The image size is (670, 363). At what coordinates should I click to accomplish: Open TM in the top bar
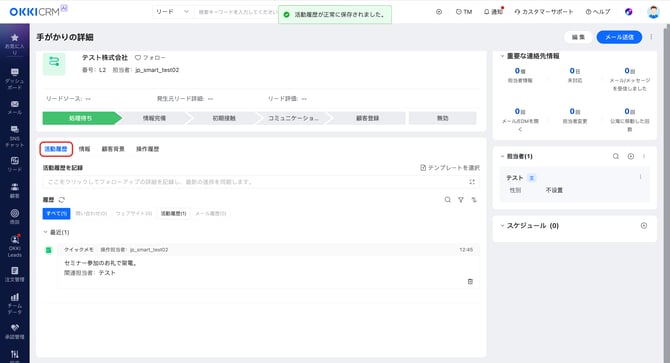[464, 12]
